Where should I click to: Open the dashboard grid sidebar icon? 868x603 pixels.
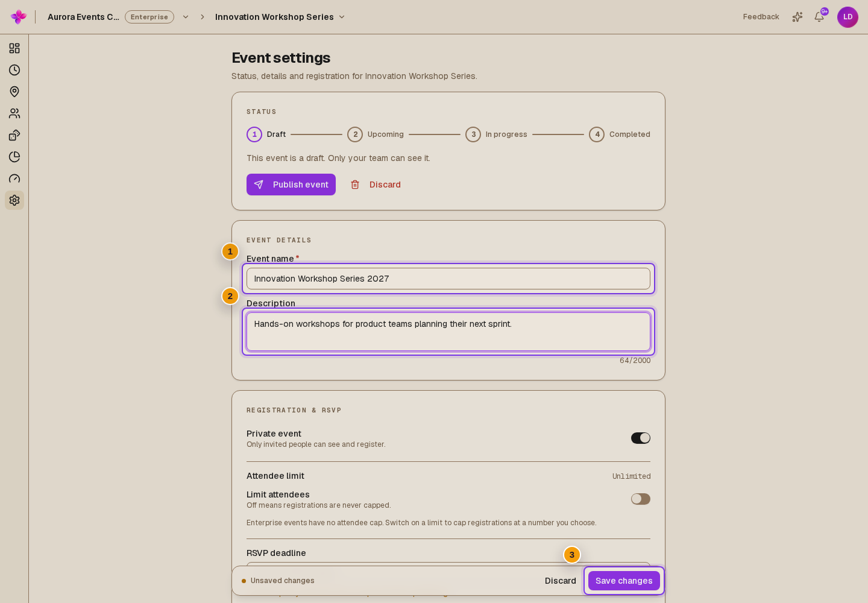(14, 48)
